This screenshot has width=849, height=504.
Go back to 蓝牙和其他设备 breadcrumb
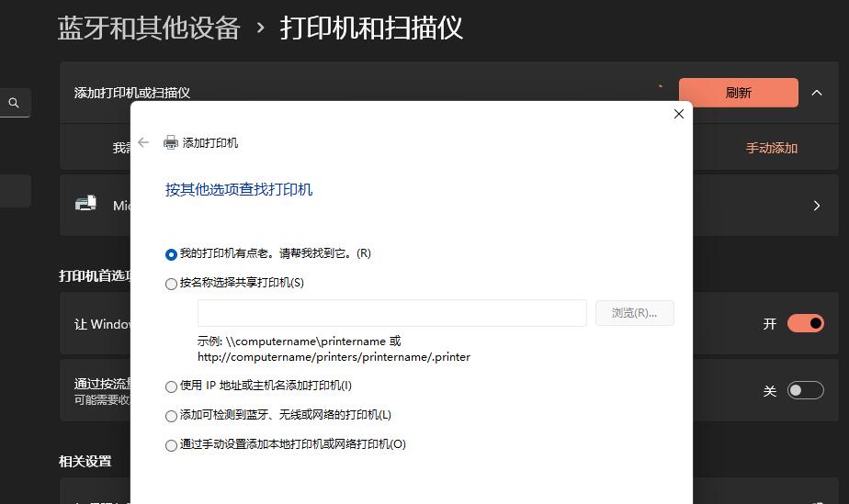tap(149, 28)
